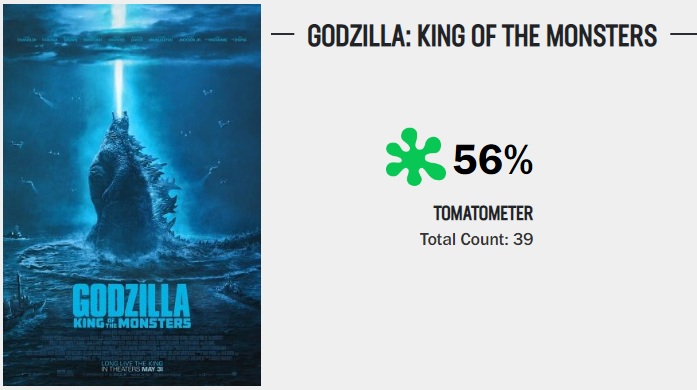This screenshot has width=697, height=390.
Task: Open the TOMATOMETER label
Action: tap(483, 213)
